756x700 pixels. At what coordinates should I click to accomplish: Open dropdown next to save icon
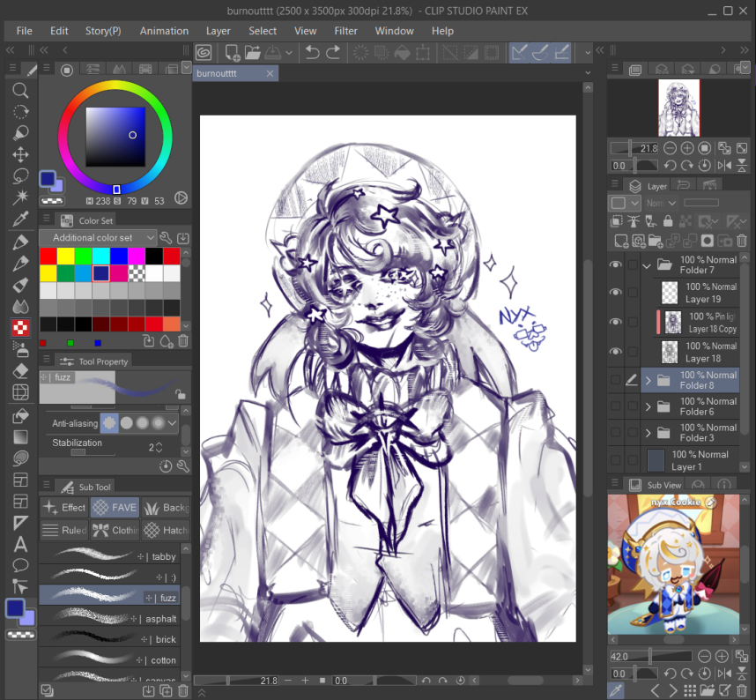(x=289, y=53)
